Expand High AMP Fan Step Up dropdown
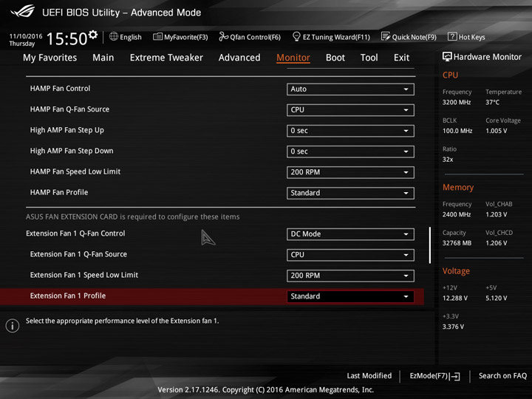This screenshot has height=399, width=532. pyautogui.click(x=350, y=131)
